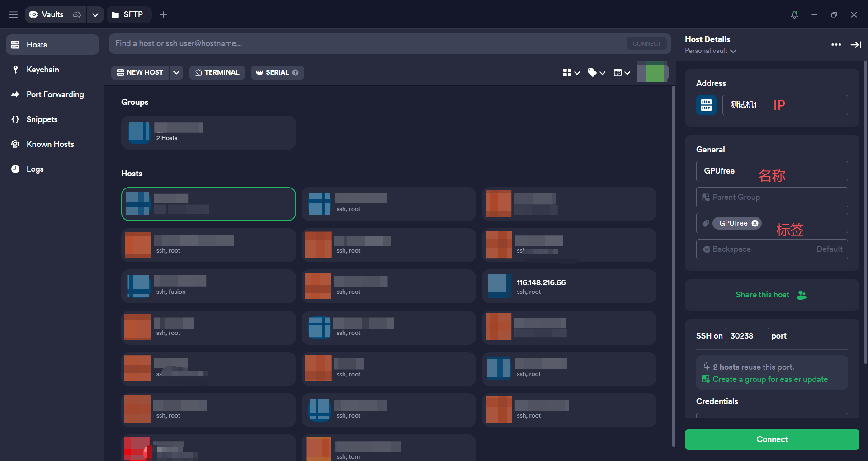This screenshot has height=461, width=868.
Task: Select the 116.148.216.66 host card
Action: pos(569,286)
